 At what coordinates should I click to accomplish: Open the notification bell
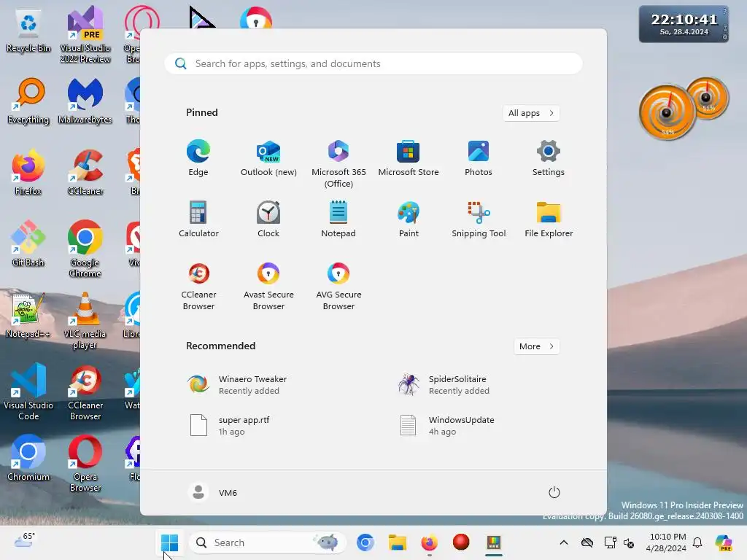(x=697, y=542)
